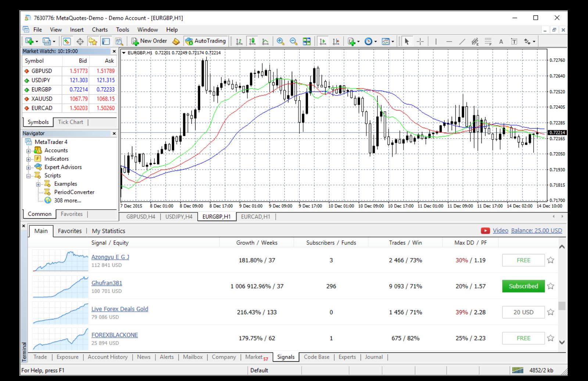Click the Tile Windows icon
Screen dimensions: 588x381
(x=307, y=41)
